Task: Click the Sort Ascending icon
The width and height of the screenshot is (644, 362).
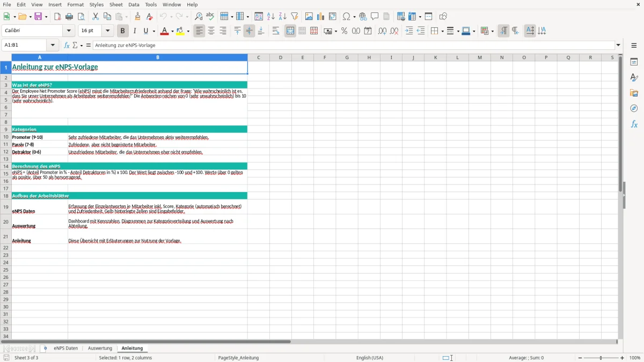Action: coord(271,17)
